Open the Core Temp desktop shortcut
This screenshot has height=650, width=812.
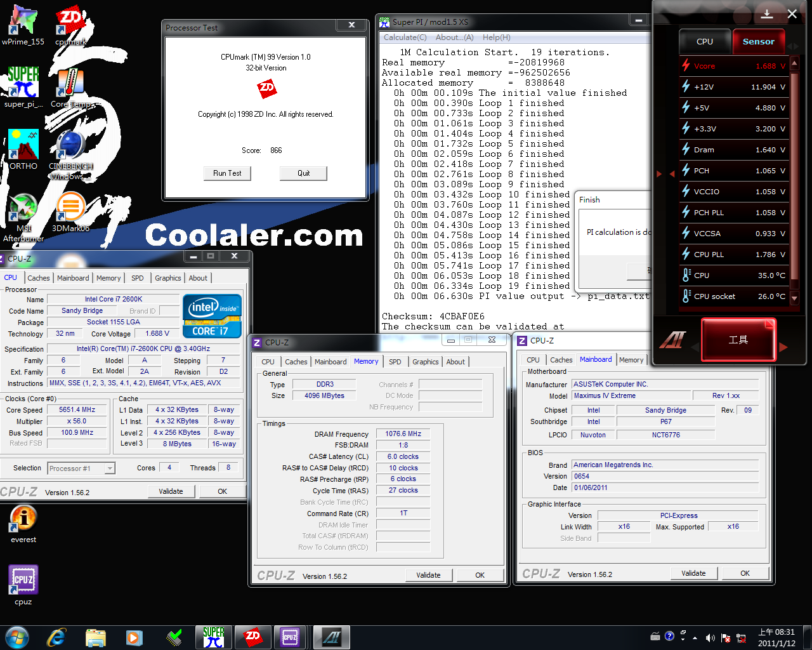(x=70, y=88)
